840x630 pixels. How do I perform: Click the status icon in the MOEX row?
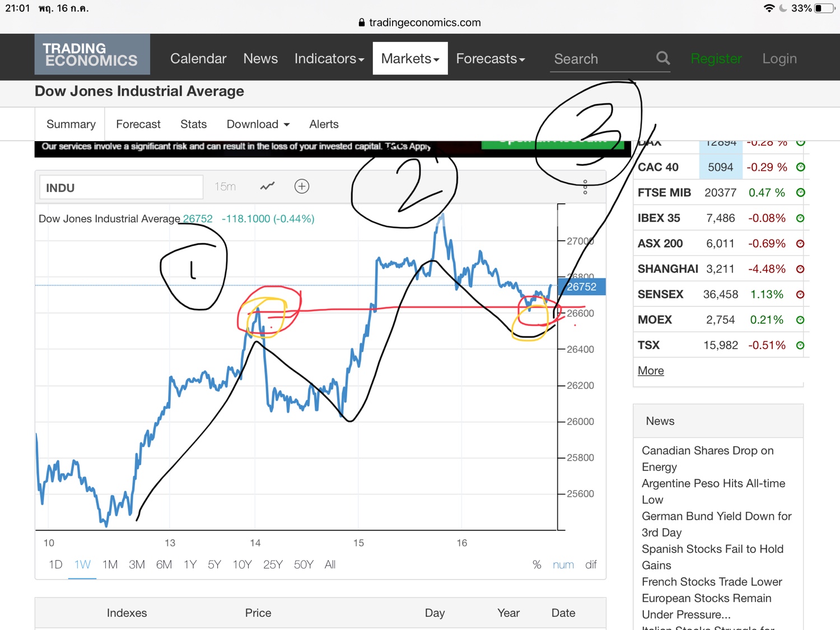801,320
